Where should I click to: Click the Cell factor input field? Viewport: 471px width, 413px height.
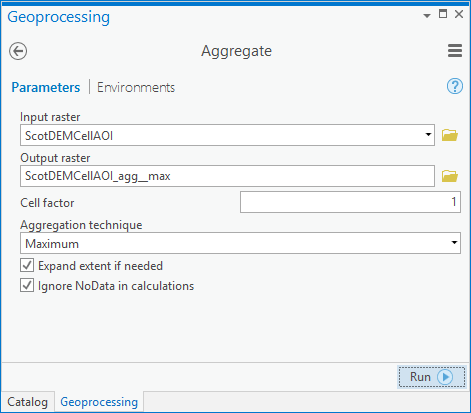click(x=350, y=202)
